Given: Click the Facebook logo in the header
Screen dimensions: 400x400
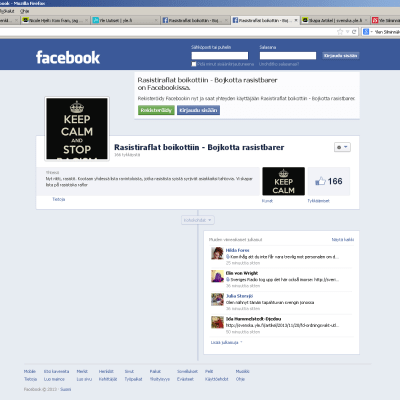Looking at the screenshot, I should click(68, 57).
